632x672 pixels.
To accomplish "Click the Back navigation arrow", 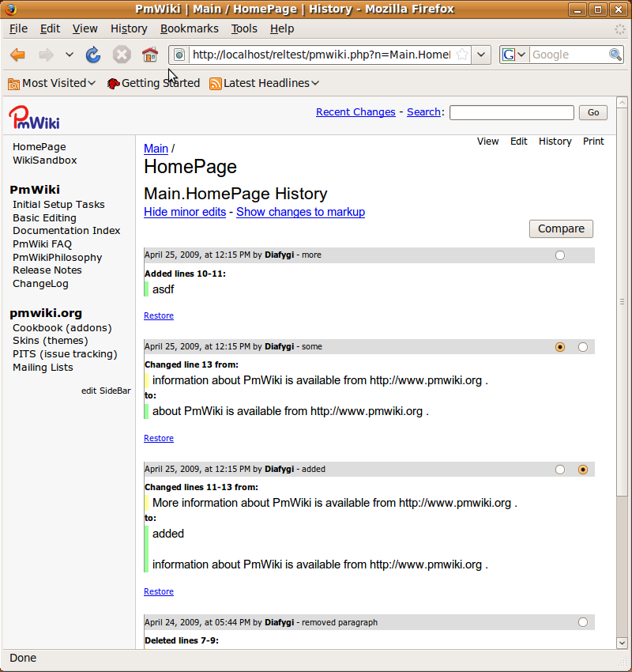I will point(18,55).
